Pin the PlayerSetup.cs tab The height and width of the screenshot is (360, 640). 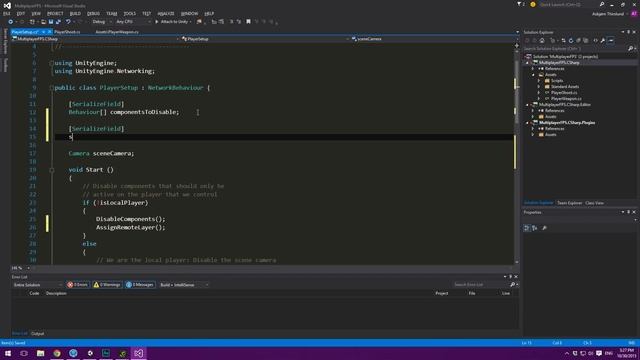coord(43,32)
